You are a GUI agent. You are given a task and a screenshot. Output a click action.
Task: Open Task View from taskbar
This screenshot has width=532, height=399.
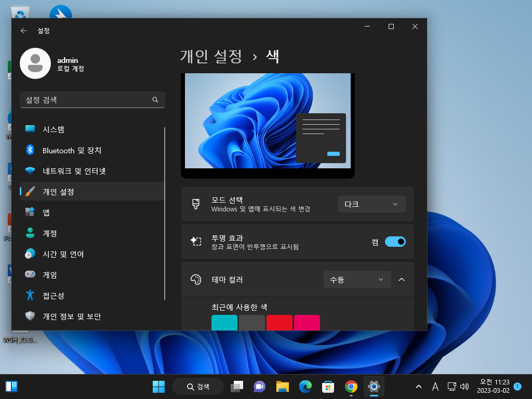(237, 387)
